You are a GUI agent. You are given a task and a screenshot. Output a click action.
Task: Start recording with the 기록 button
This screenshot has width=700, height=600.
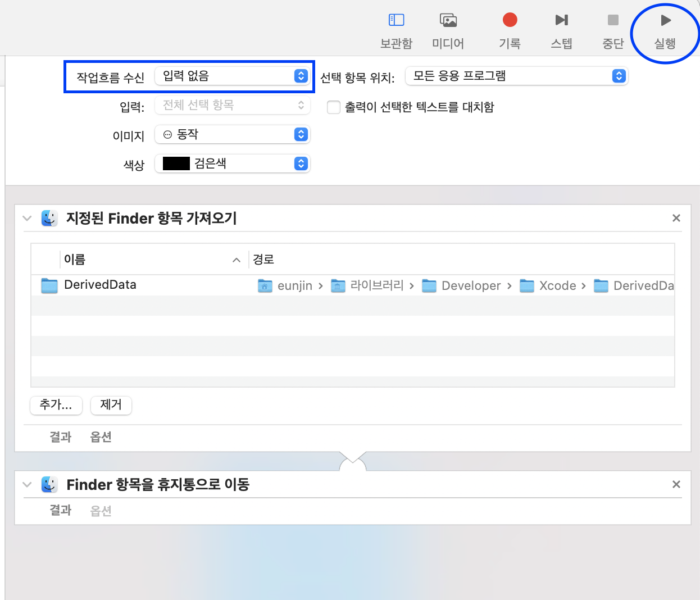point(510,20)
